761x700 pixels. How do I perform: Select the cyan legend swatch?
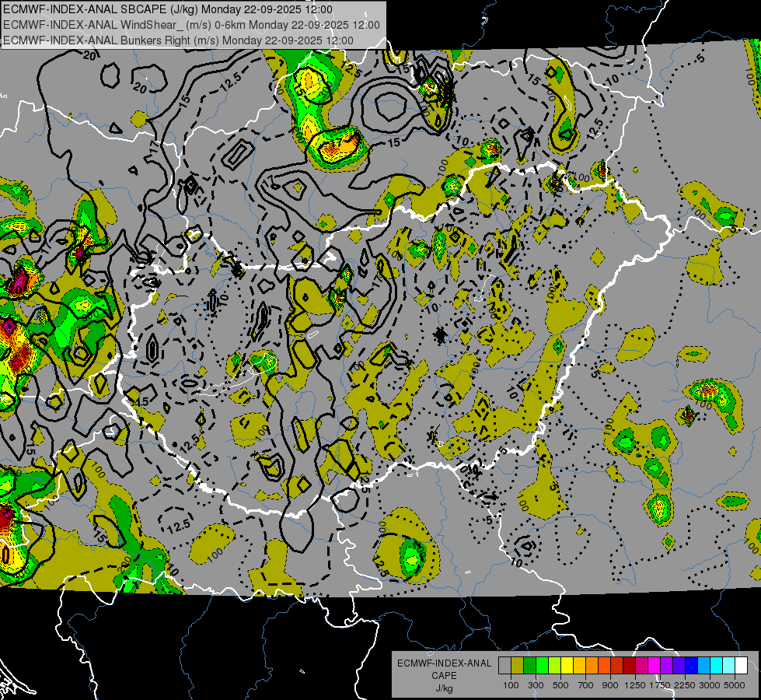717,666
